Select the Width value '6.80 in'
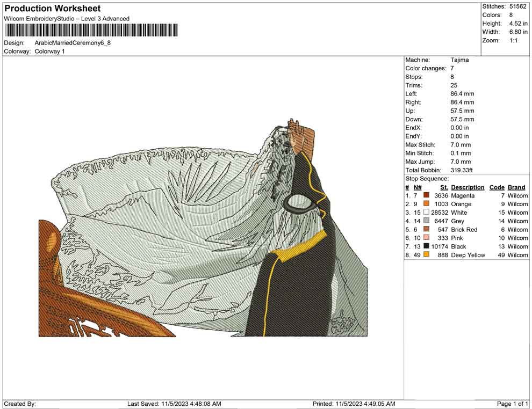 (x=518, y=32)
